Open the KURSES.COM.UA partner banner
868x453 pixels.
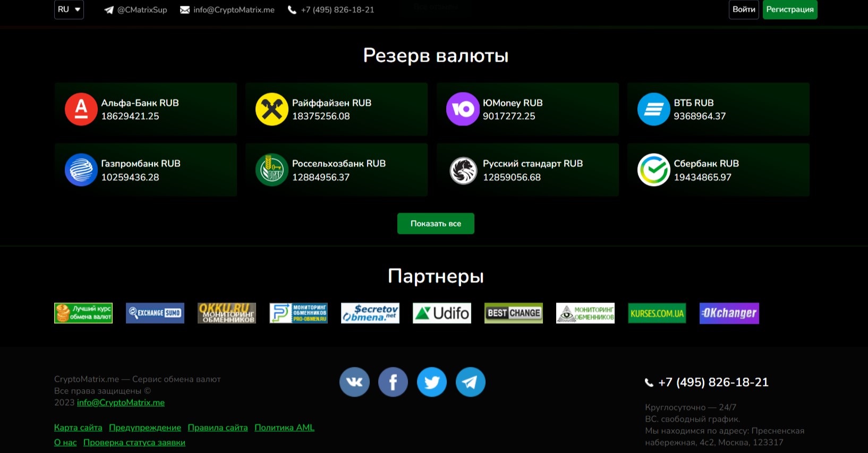[657, 313]
